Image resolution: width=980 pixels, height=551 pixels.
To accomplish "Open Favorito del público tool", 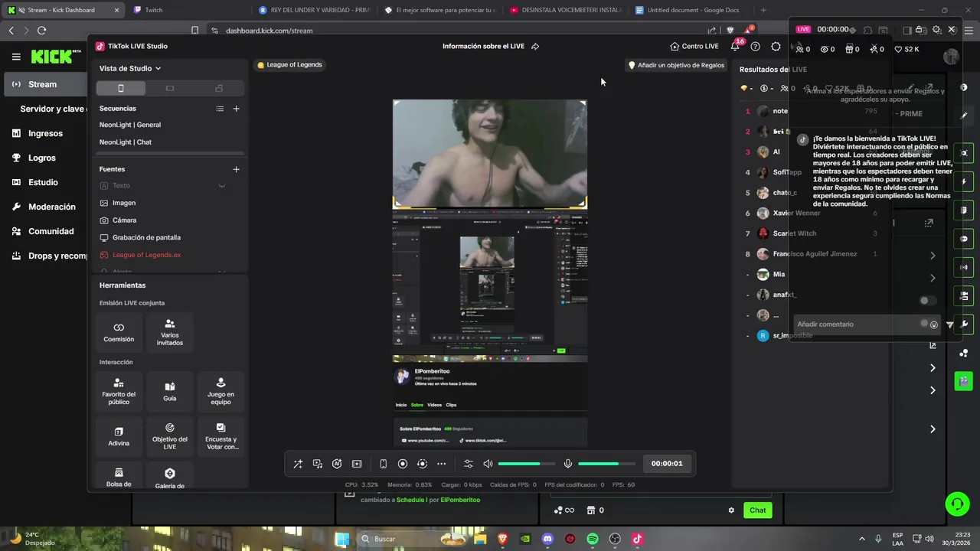I will (x=119, y=391).
